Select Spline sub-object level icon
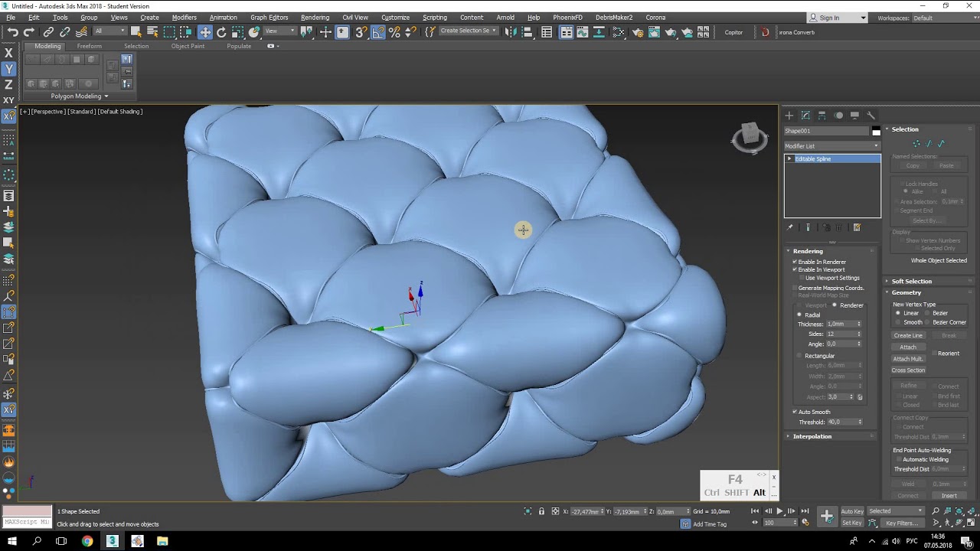The image size is (980, 551). pos(941,144)
